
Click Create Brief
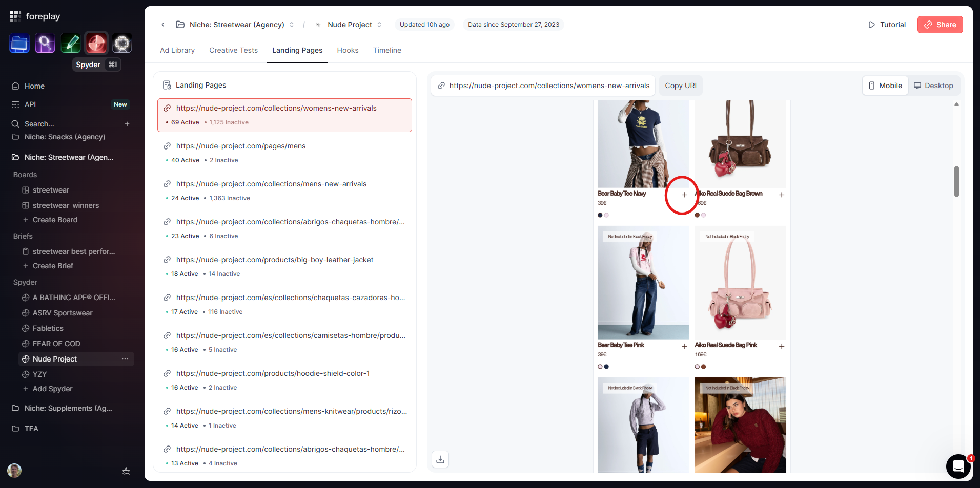pos(53,266)
